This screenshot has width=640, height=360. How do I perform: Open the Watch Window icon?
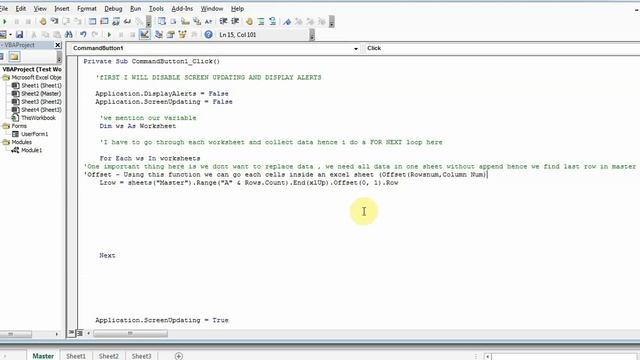116,21
